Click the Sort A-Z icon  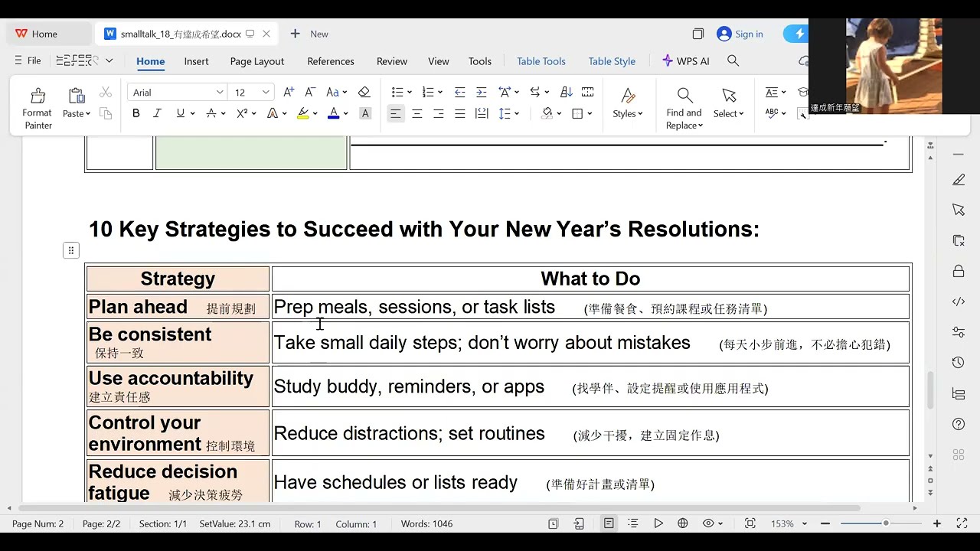tap(567, 92)
